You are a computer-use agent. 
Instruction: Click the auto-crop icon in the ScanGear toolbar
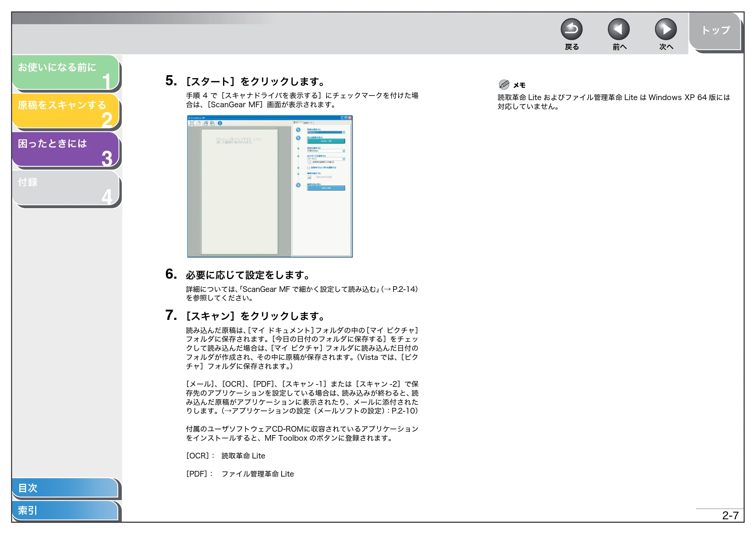pyautogui.click(x=192, y=123)
